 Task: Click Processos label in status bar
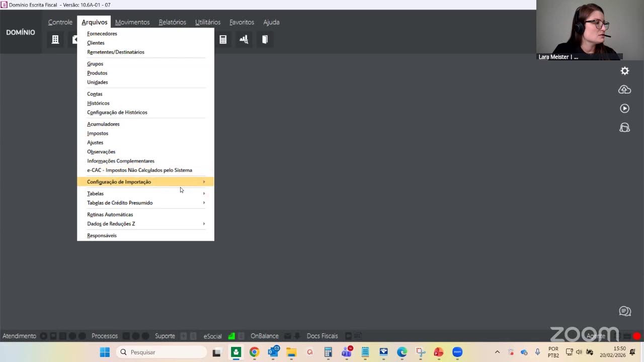pos(105,336)
